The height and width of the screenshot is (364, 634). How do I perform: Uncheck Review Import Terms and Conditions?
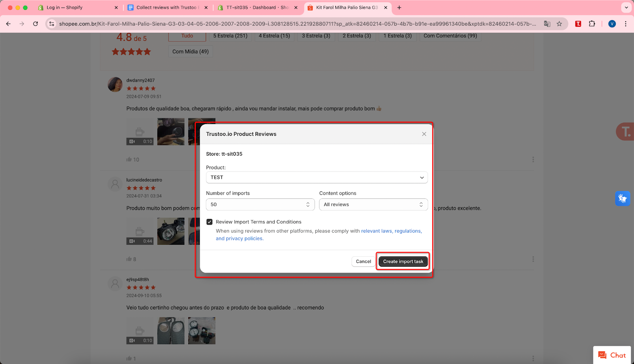210,222
